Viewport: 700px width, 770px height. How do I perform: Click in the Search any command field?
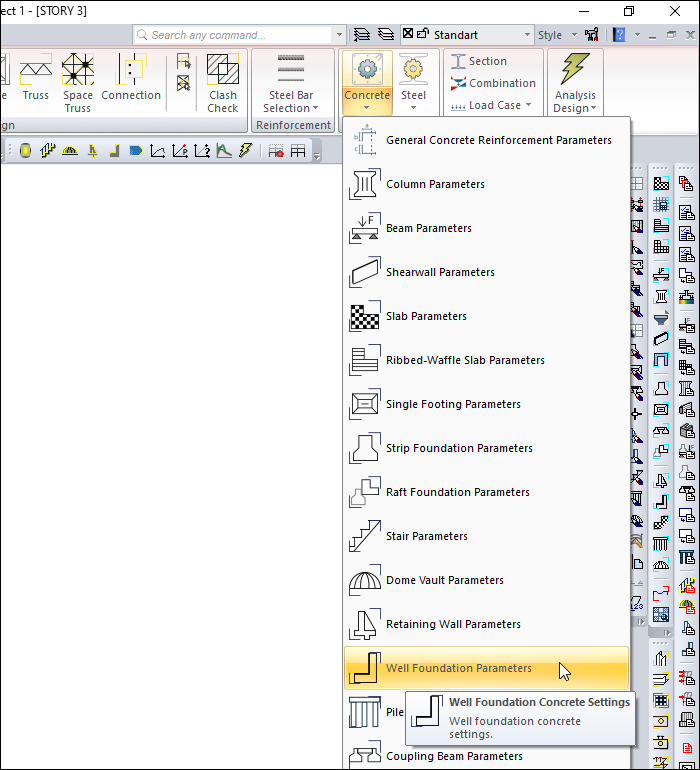click(x=238, y=35)
